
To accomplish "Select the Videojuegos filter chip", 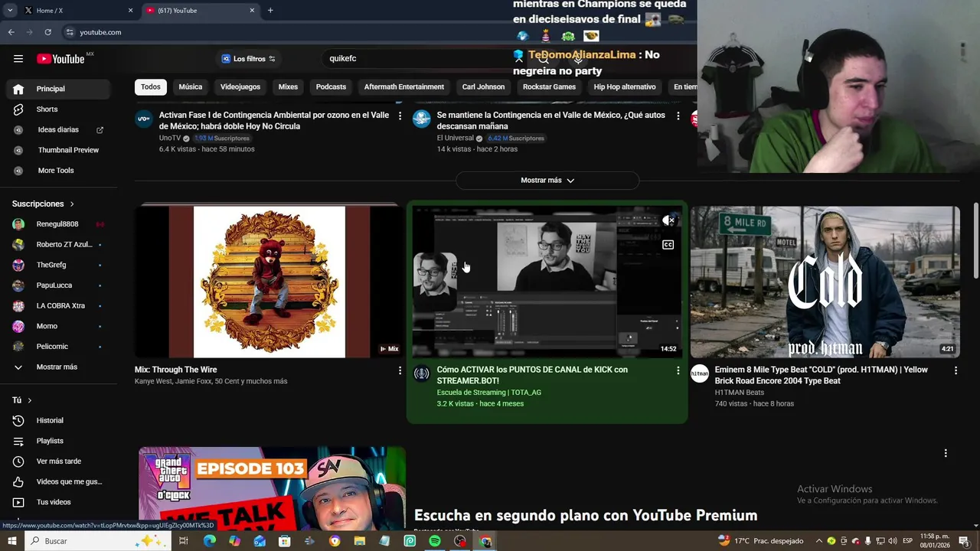I will (240, 86).
